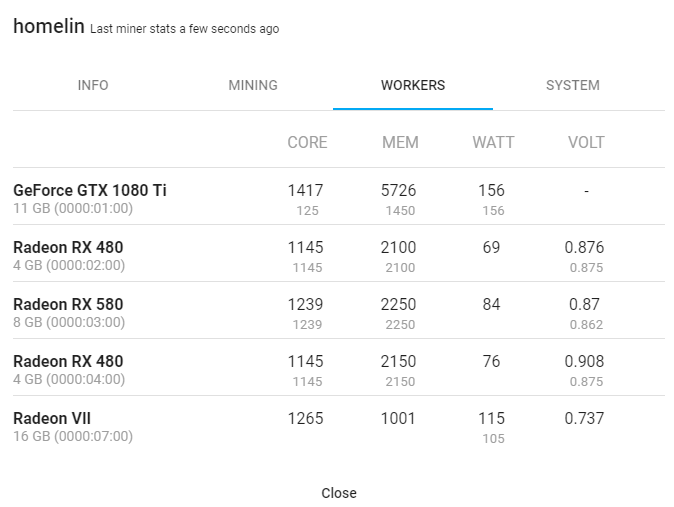The width and height of the screenshot is (674, 507).
Task: Select the Radeon RX 480 at 0000:02:00
Action: coord(339,253)
